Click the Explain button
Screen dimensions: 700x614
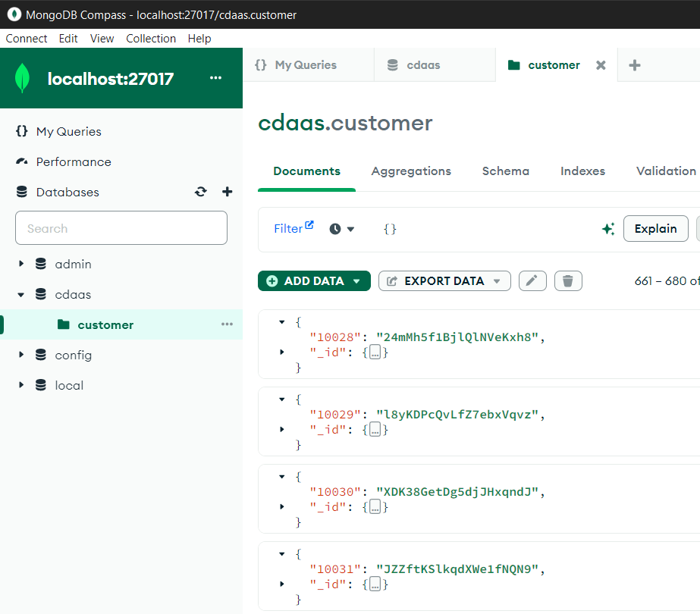[656, 228]
